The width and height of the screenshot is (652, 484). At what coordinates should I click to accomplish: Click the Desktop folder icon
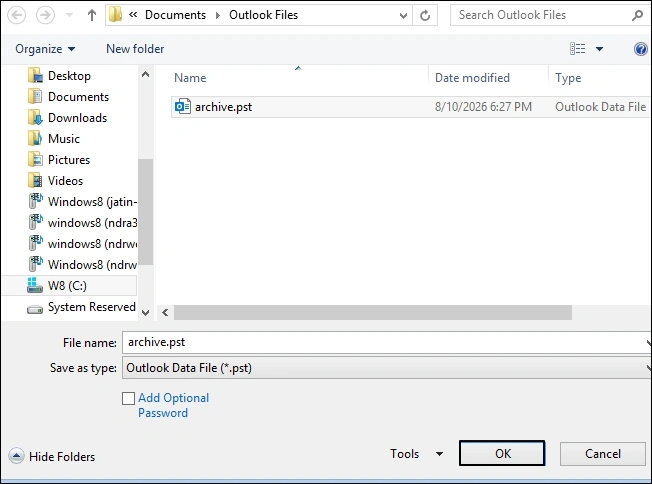(x=35, y=76)
